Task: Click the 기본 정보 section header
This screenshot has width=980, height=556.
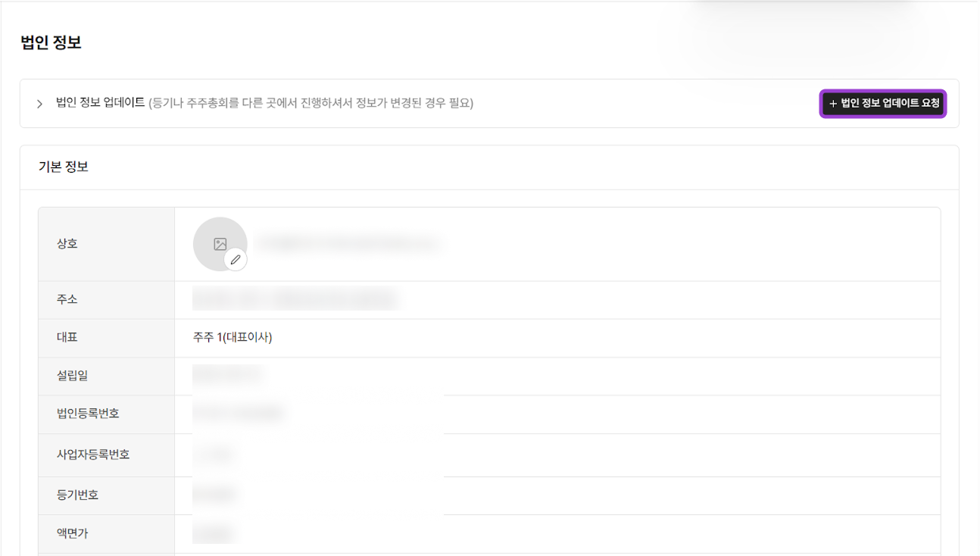Action: (x=64, y=167)
